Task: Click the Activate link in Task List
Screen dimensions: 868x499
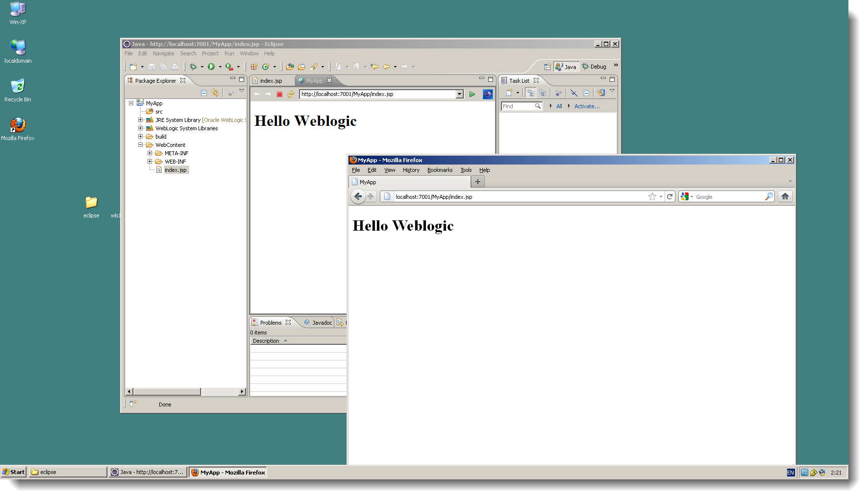Action: [587, 106]
